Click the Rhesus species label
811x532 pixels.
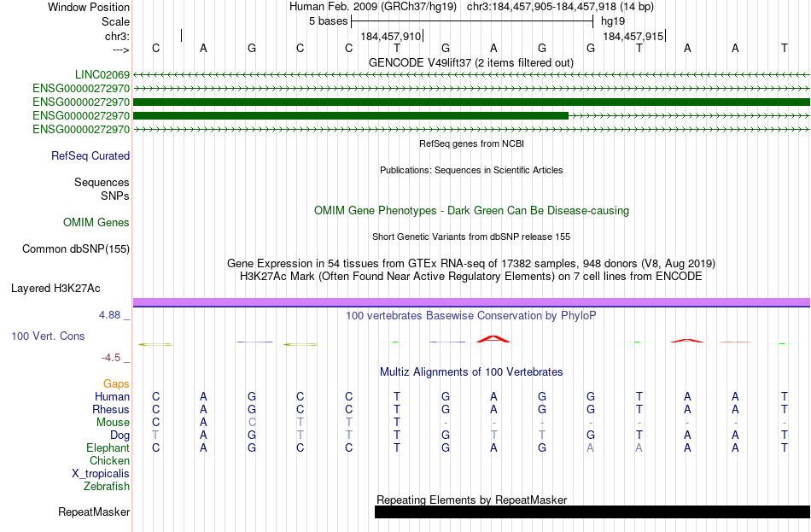coord(111,409)
